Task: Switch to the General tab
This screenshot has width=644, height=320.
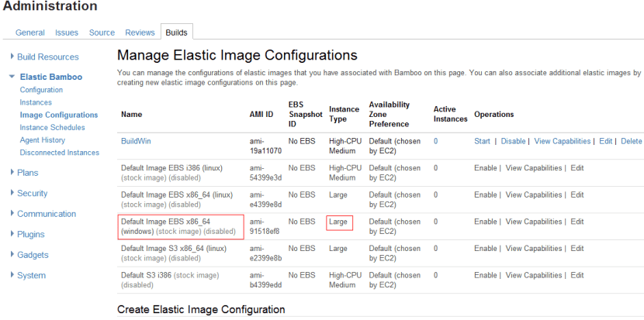Action: tap(30, 33)
